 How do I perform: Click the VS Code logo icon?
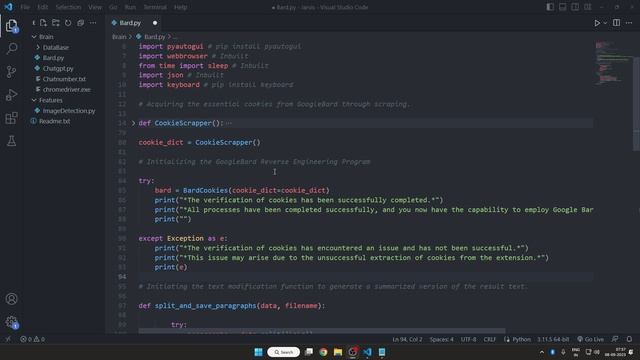(x=9, y=7)
